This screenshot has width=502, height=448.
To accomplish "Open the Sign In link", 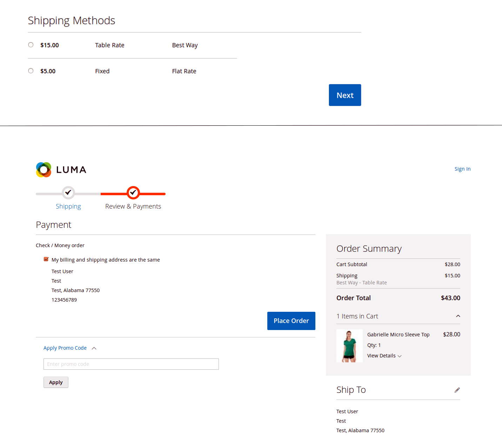I will tap(462, 169).
